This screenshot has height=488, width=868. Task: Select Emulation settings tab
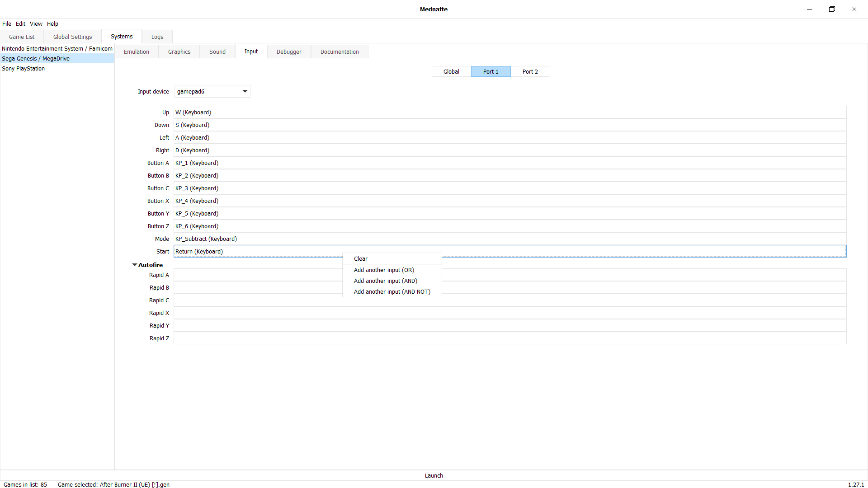(137, 51)
